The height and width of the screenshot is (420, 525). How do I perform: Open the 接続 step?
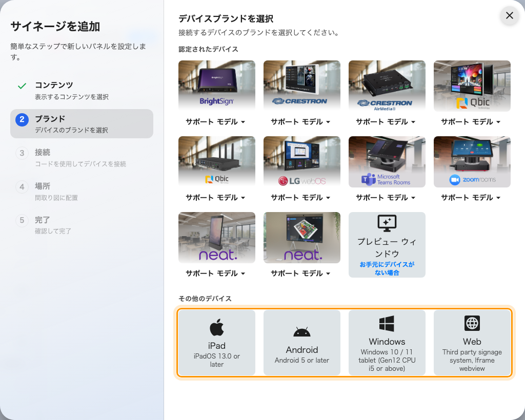click(x=82, y=158)
